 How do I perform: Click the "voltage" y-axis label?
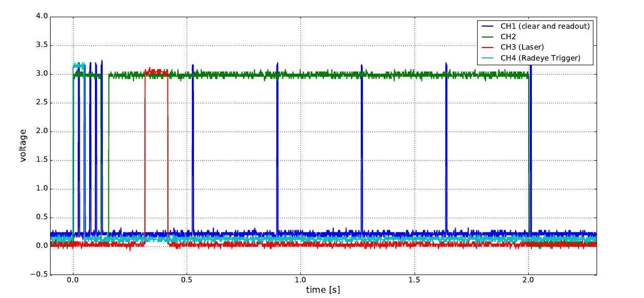click(23, 146)
